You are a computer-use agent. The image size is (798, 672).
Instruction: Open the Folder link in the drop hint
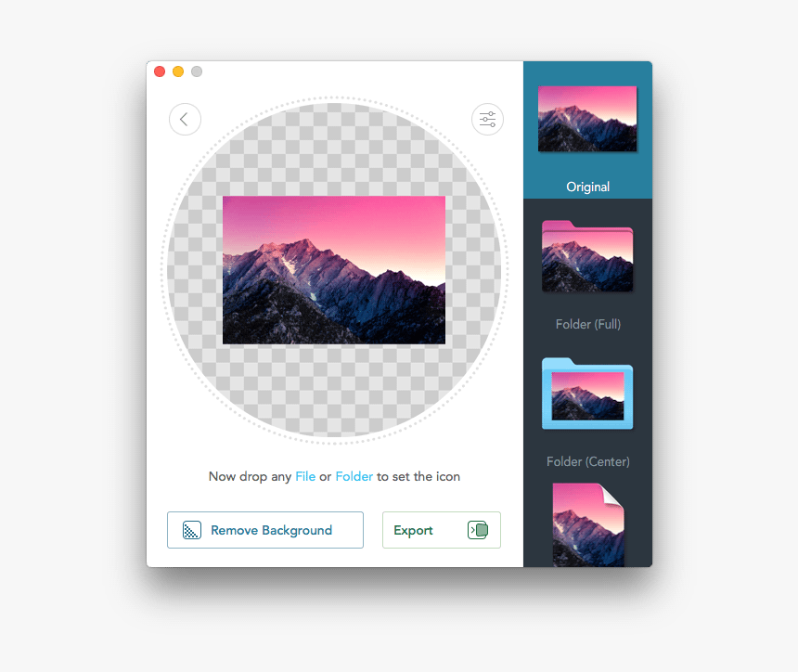pos(354,476)
